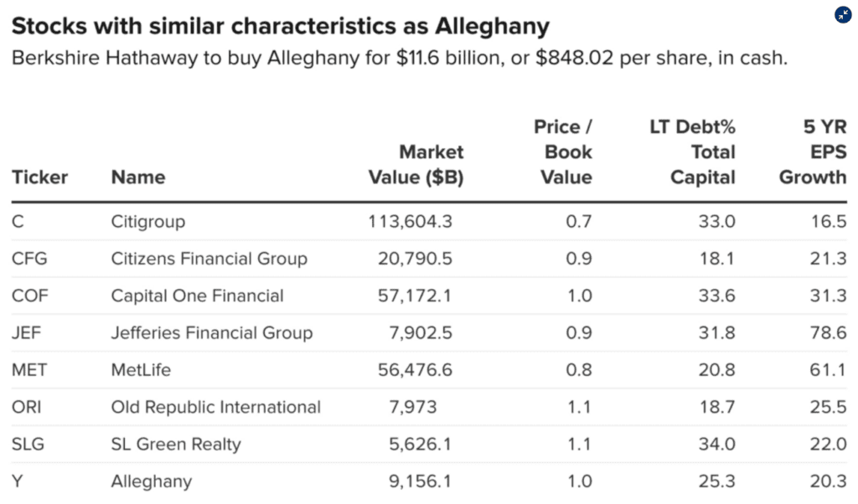Viewport: 858px width, 504px height.
Task: Click the table title about Alleghany
Action: (x=280, y=26)
